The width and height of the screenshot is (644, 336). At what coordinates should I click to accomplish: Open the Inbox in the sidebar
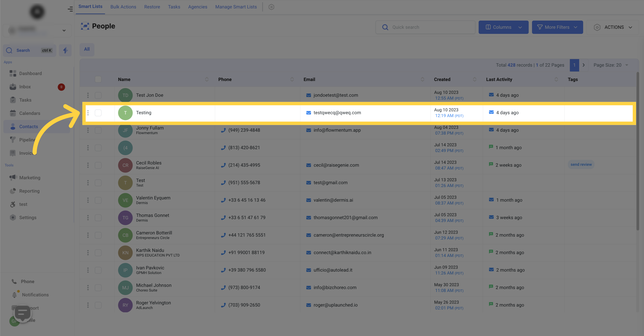[25, 87]
